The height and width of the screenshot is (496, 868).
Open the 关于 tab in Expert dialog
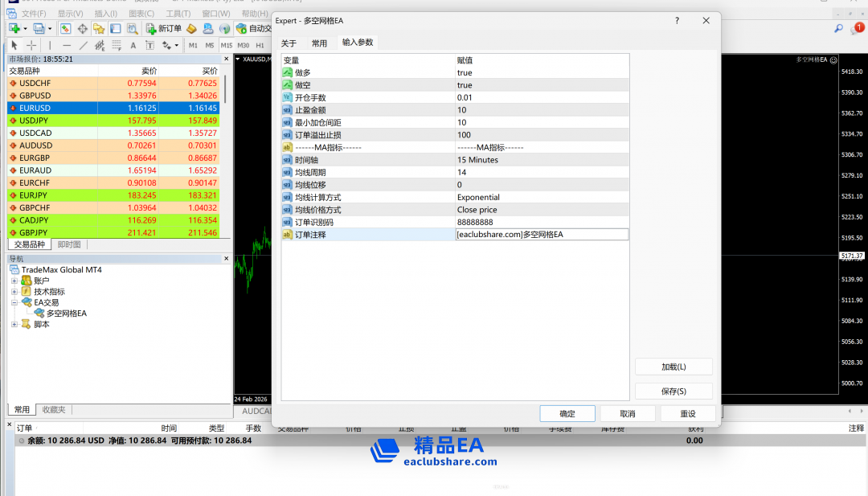click(289, 43)
